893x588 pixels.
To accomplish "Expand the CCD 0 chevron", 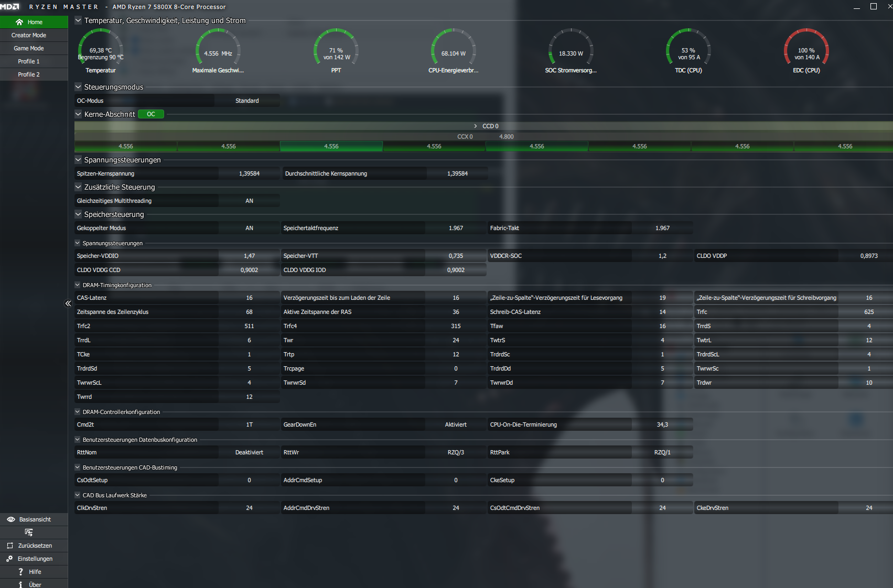I will (476, 126).
